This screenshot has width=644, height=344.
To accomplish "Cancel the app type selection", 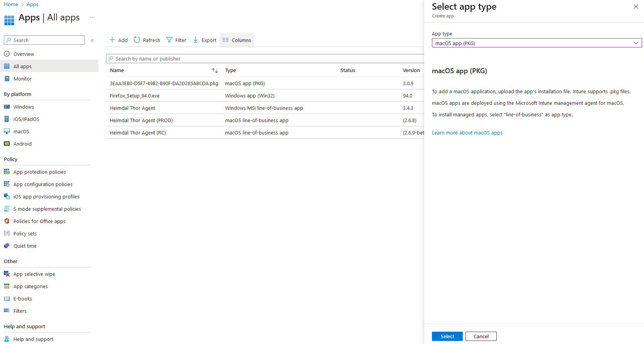I will (481, 336).
